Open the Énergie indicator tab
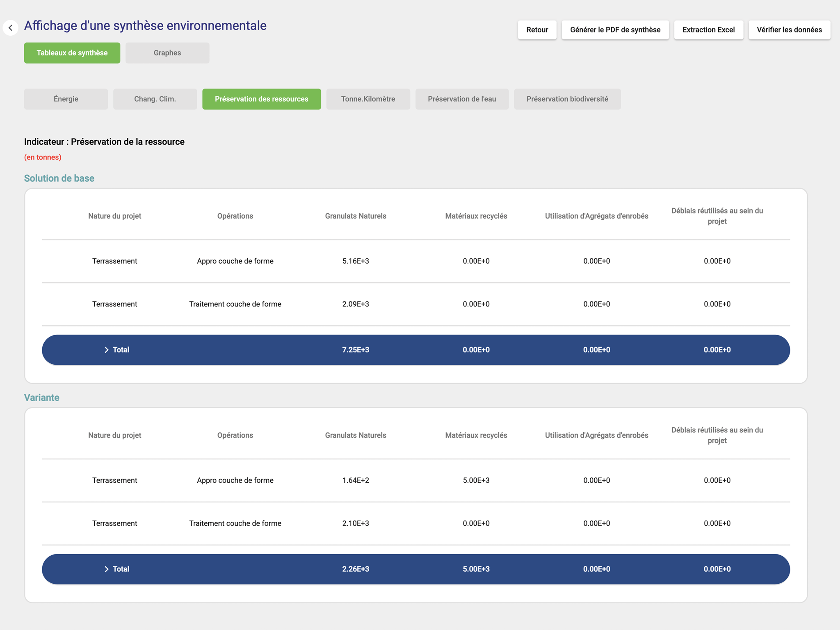The width and height of the screenshot is (840, 630). (x=66, y=99)
